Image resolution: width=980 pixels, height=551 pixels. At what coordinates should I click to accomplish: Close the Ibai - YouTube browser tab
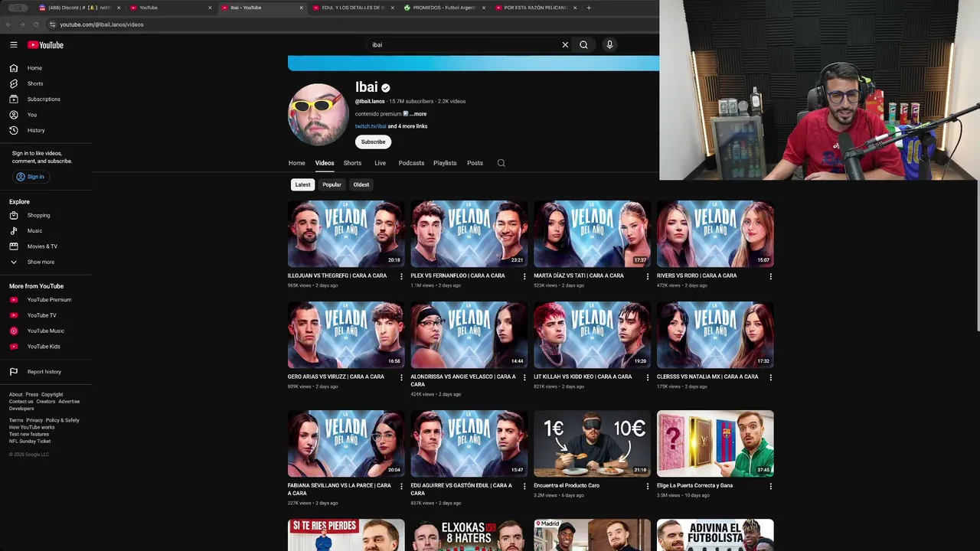[302, 8]
